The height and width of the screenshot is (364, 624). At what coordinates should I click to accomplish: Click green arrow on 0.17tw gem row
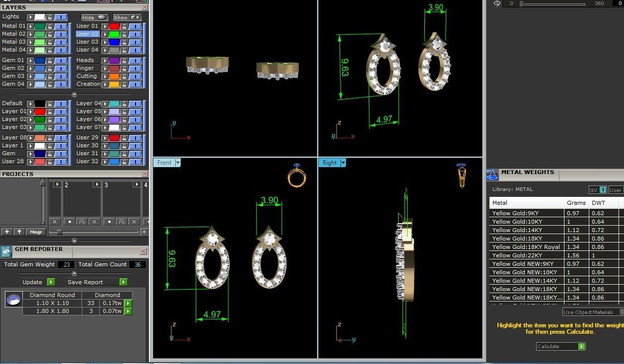pos(128,303)
